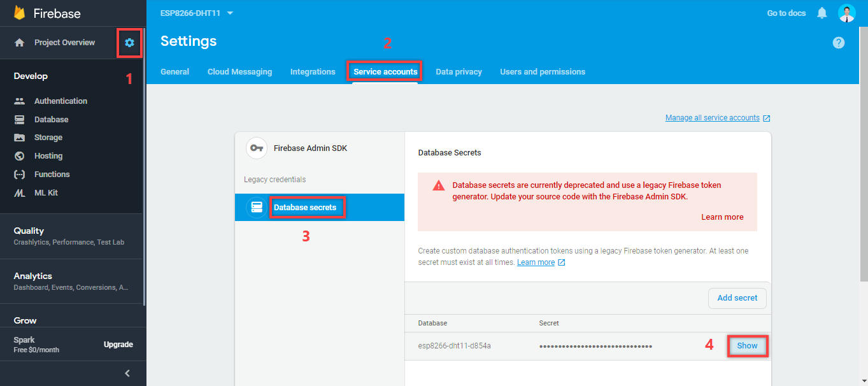Open Database in the sidebar
Image resolution: width=868 pixels, height=386 pixels.
pyautogui.click(x=51, y=119)
